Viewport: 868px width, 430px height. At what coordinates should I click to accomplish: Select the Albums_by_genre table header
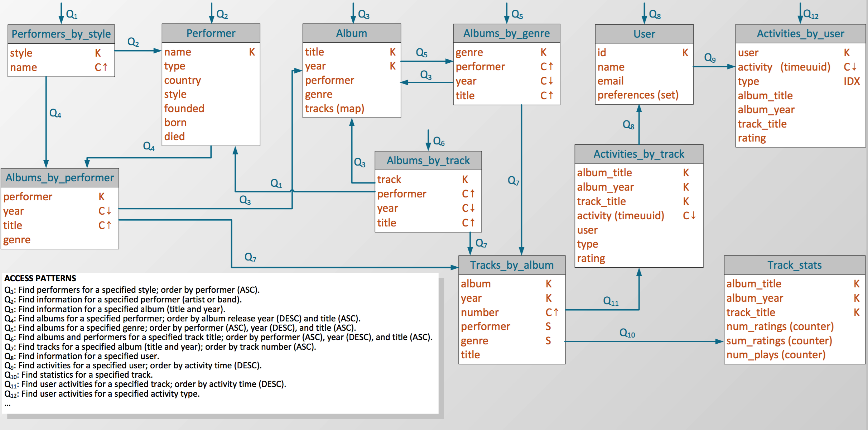coord(506,33)
